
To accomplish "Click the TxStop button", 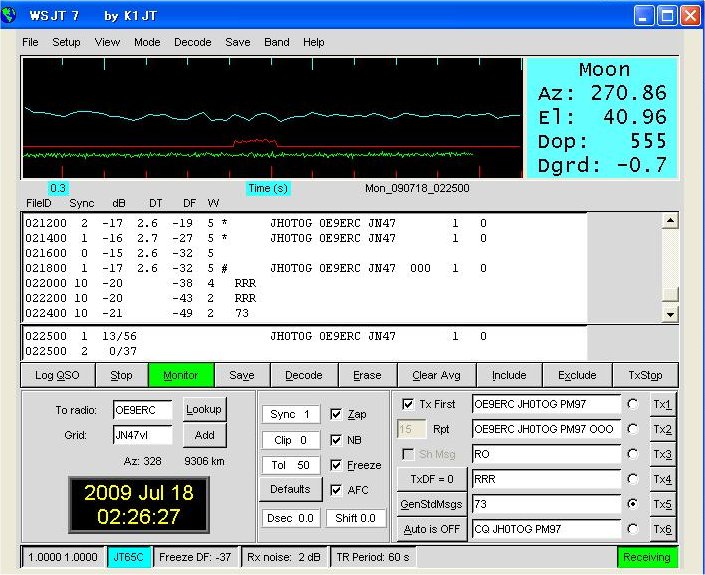I will (x=645, y=375).
